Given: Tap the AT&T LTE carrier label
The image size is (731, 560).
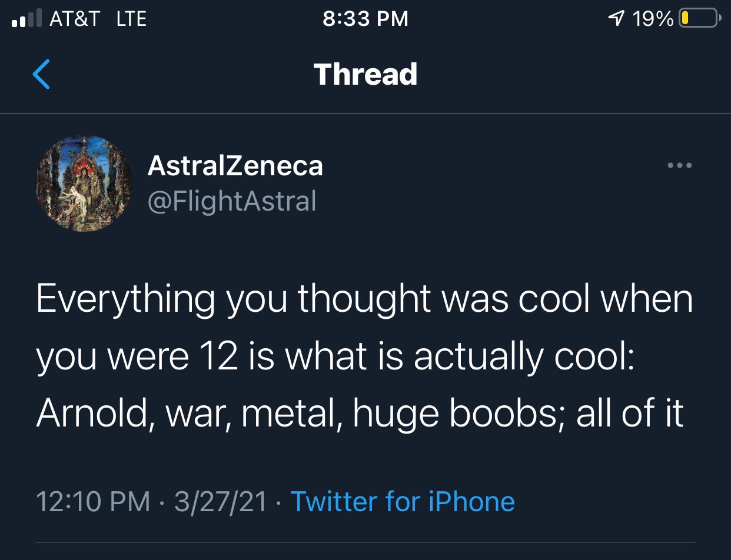Looking at the screenshot, I should coord(98,19).
